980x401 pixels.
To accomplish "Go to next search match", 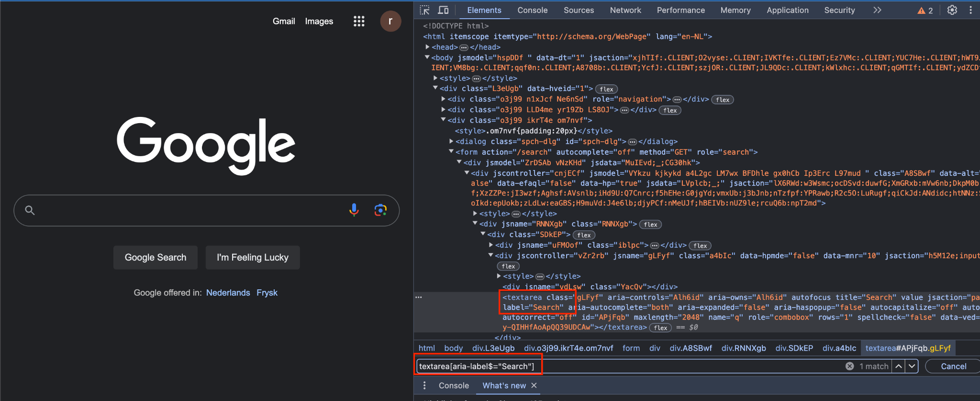I will coord(912,366).
